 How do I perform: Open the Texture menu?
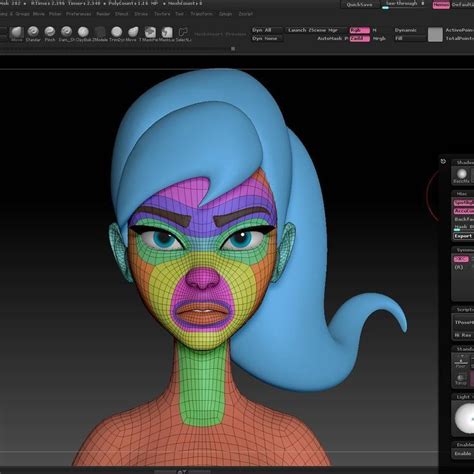click(x=162, y=14)
